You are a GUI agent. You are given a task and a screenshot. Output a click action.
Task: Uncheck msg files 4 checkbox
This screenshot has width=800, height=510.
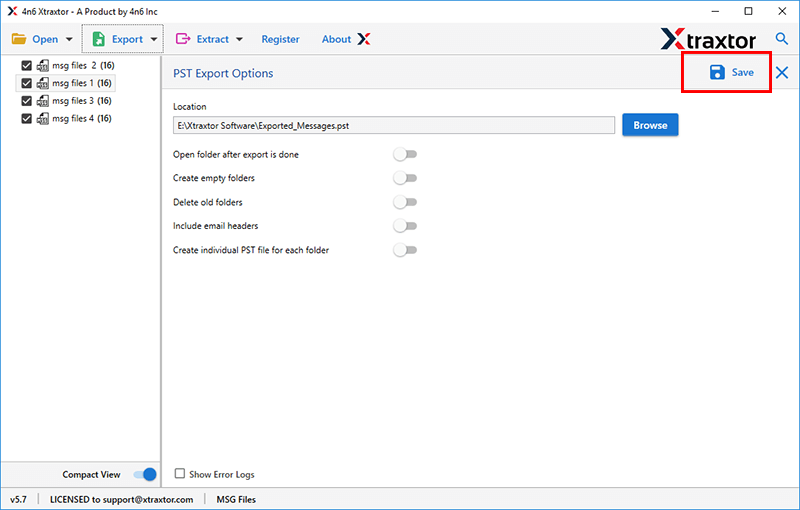tap(27, 118)
